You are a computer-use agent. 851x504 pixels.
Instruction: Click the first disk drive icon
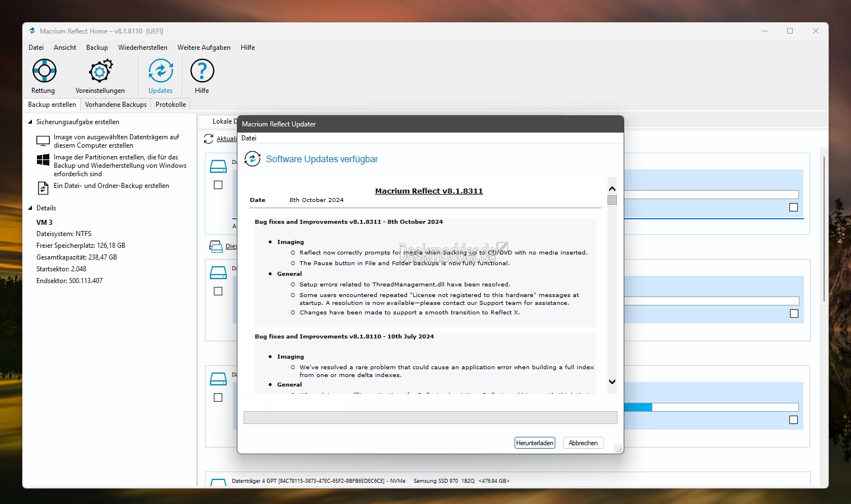coord(218,166)
